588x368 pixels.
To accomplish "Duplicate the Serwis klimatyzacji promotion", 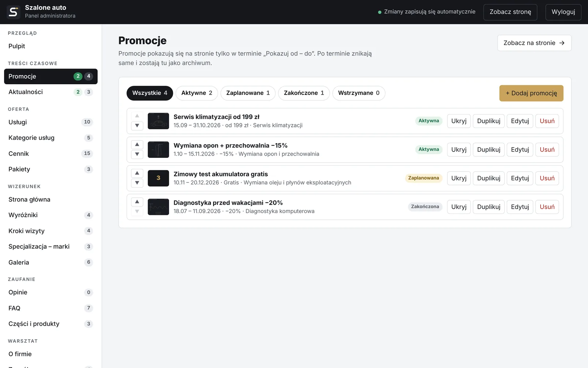I will pyautogui.click(x=488, y=121).
